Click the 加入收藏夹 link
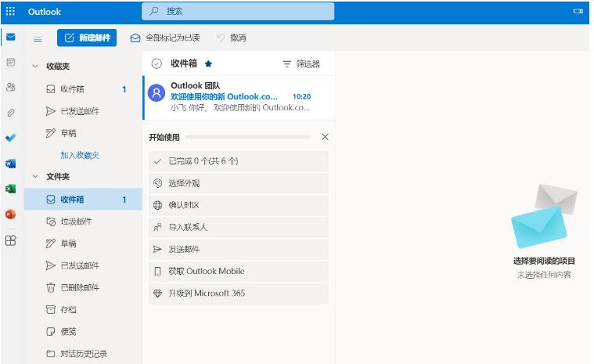The width and height of the screenshot is (594, 364). [80, 155]
